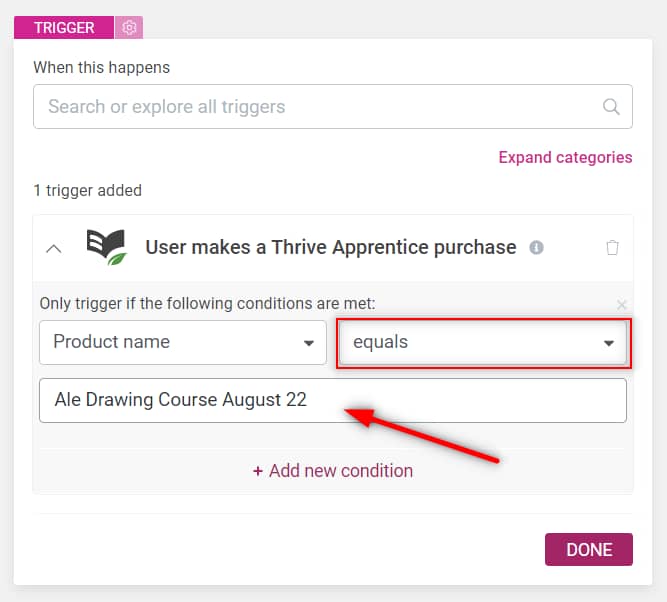
Task: Open trigger settings gear icon
Action: (x=129, y=28)
